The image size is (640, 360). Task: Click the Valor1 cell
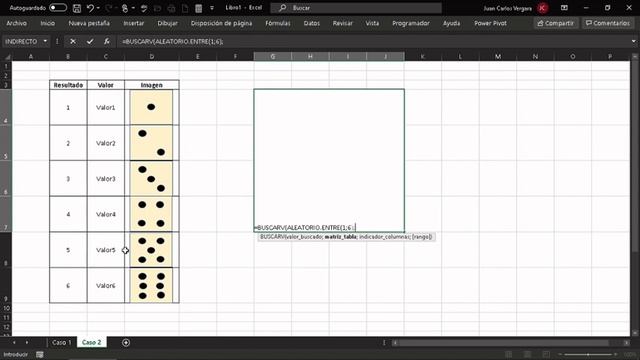click(x=105, y=107)
